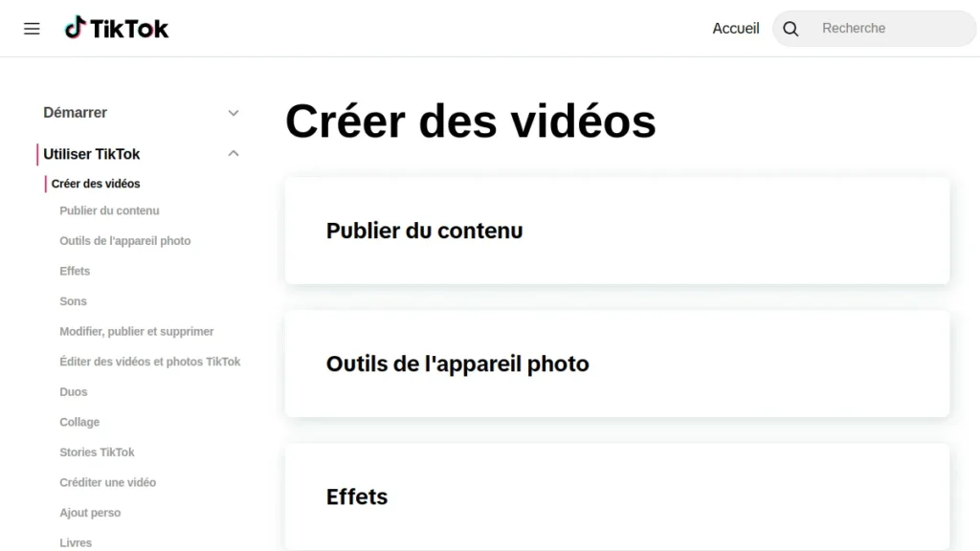
Task: Open the Effets card
Action: [x=617, y=497]
